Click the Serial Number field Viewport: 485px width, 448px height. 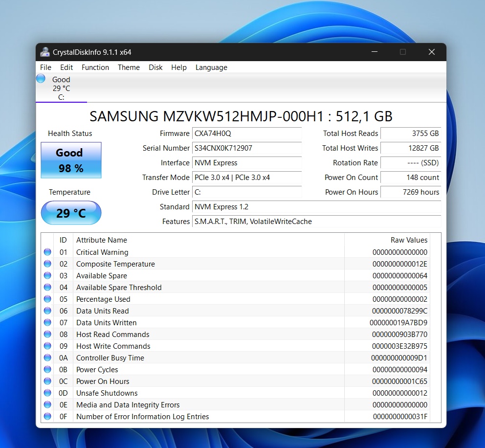(247, 148)
